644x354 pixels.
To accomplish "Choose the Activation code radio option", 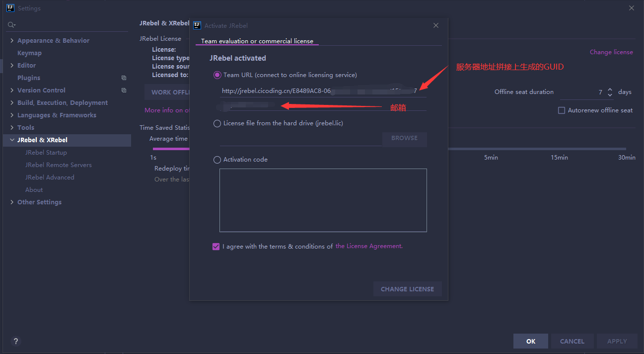I will coord(217,160).
